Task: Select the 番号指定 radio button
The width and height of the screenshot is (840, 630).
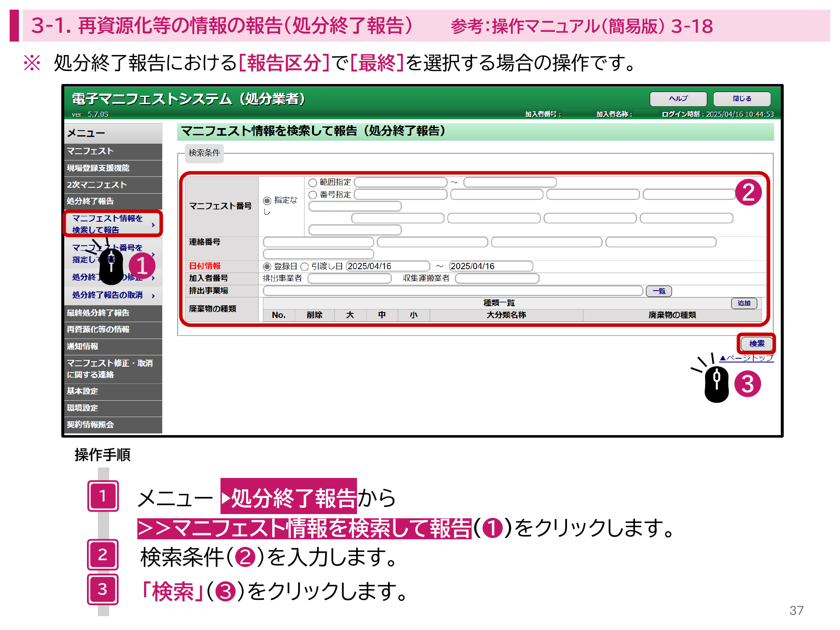Action: pos(312,195)
